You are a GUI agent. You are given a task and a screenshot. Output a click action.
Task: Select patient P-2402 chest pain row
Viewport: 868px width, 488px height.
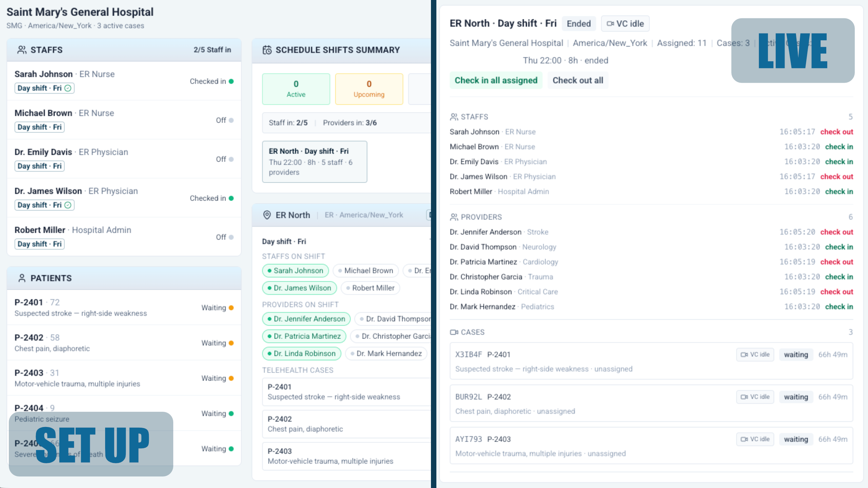[124, 343]
